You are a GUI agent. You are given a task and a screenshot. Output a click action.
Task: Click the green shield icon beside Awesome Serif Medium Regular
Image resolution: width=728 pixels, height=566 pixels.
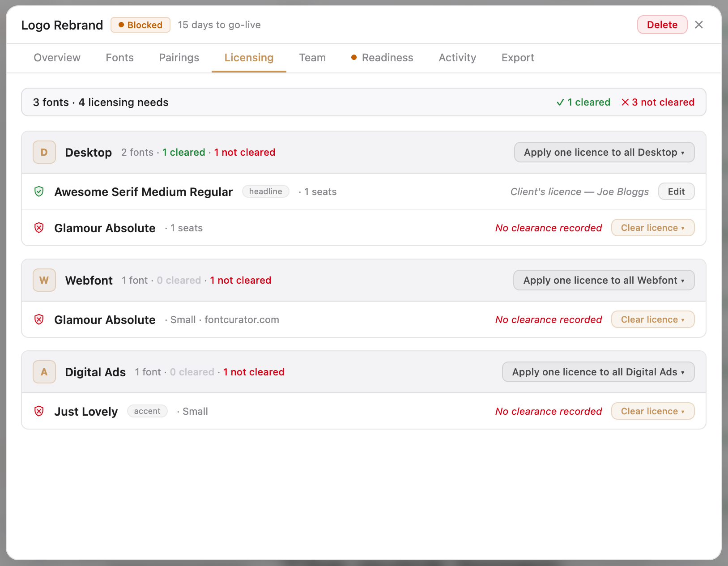tap(39, 192)
